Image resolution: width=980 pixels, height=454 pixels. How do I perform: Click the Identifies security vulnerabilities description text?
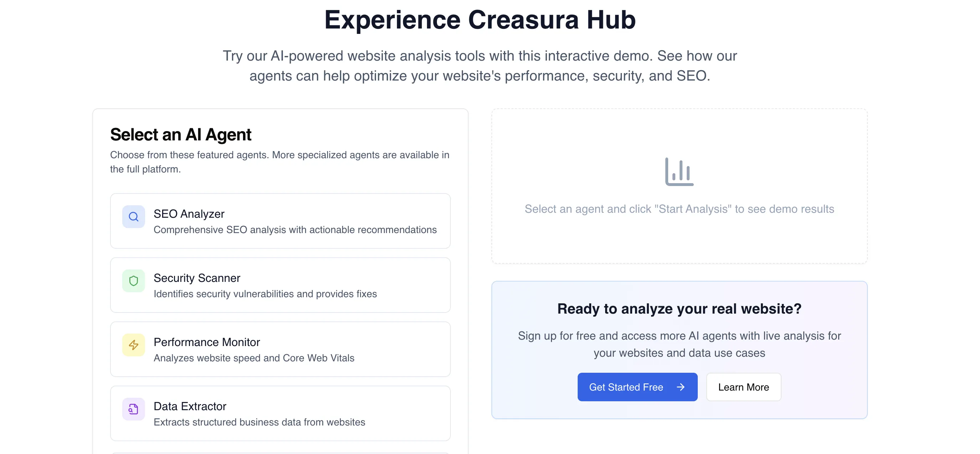pos(265,294)
